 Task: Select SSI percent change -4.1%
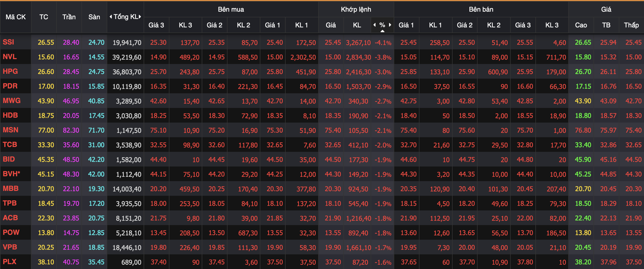click(383, 43)
